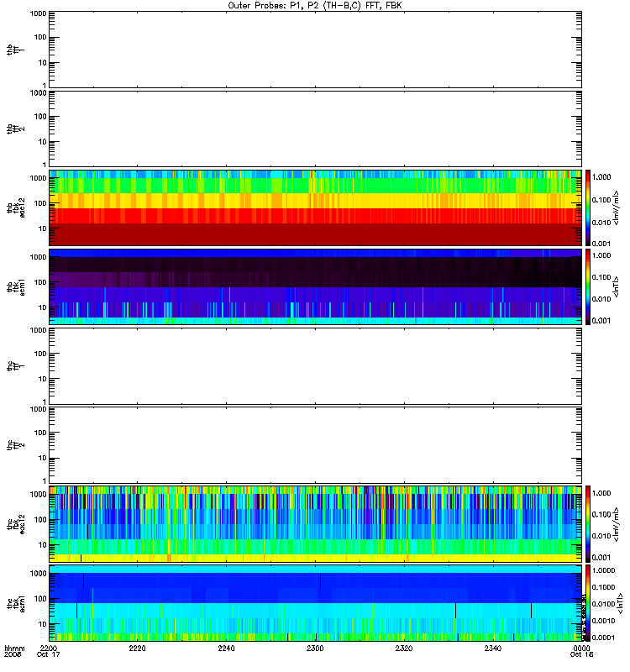The width and height of the screenshot is (630, 672).
Task: Click the 2220 time axis label
Action: pos(138,648)
